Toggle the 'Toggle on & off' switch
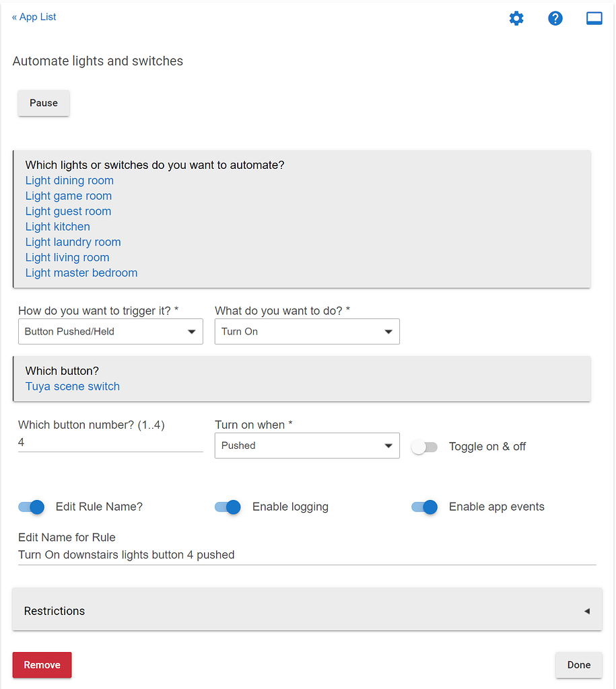Screen dimensions: 616x689 [425, 447]
